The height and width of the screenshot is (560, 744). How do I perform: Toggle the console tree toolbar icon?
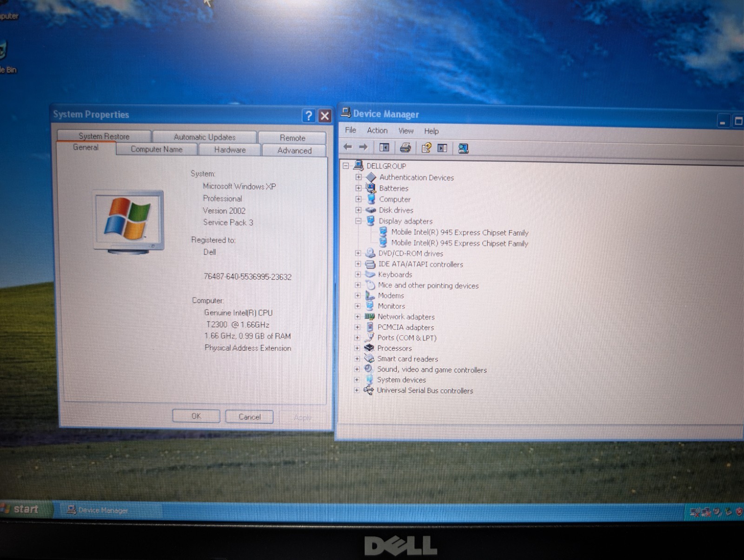384,147
